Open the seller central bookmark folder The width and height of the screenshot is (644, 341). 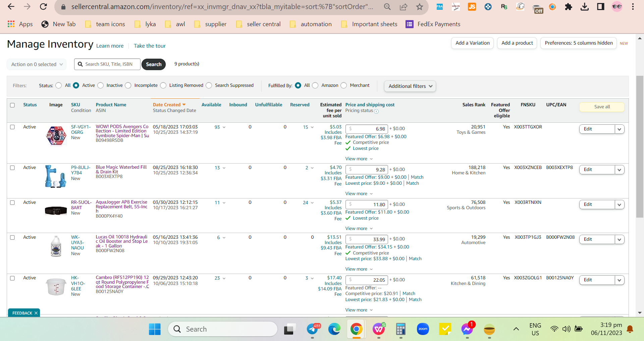(x=259, y=24)
